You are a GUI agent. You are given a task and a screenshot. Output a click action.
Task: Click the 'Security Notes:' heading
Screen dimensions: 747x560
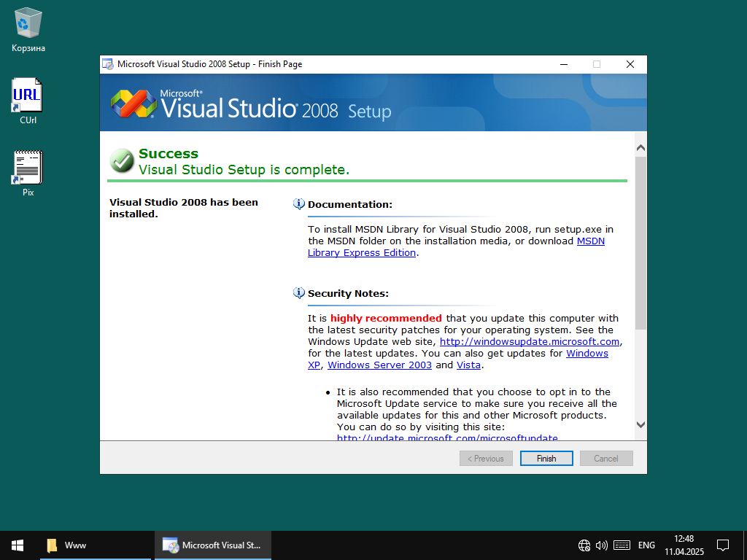pyautogui.click(x=348, y=293)
